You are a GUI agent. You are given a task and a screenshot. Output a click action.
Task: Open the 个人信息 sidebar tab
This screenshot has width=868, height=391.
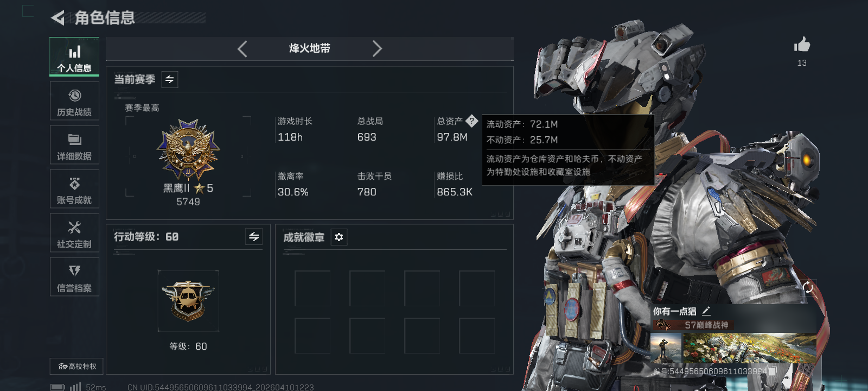tap(74, 56)
